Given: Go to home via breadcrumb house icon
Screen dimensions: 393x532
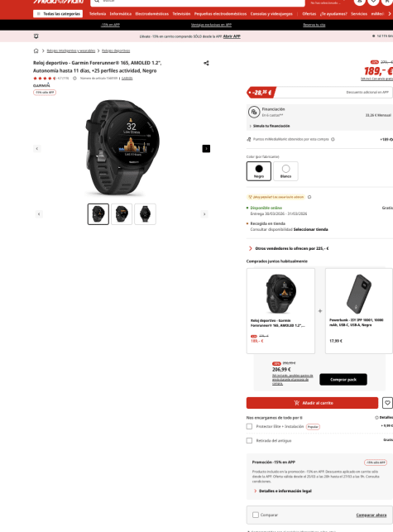Looking at the screenshot, I should pyautogui.click(x=36, y=51).
